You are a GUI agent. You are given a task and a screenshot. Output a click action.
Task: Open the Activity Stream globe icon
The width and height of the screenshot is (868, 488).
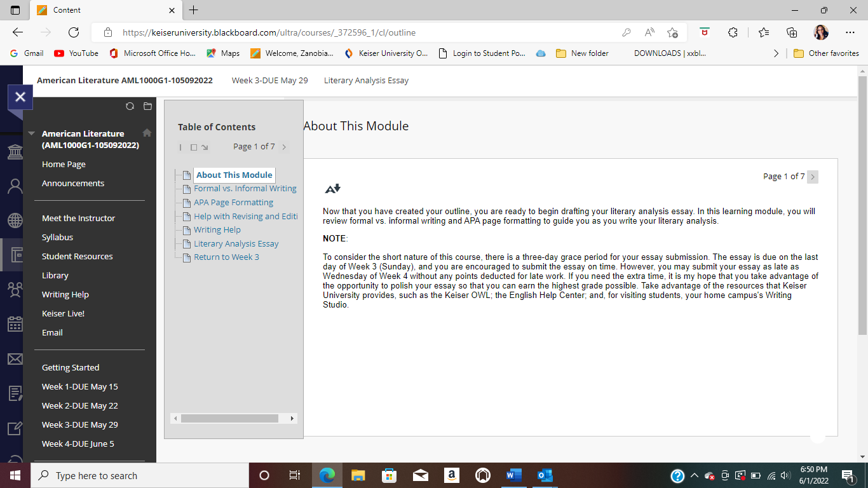coord(14,220)
